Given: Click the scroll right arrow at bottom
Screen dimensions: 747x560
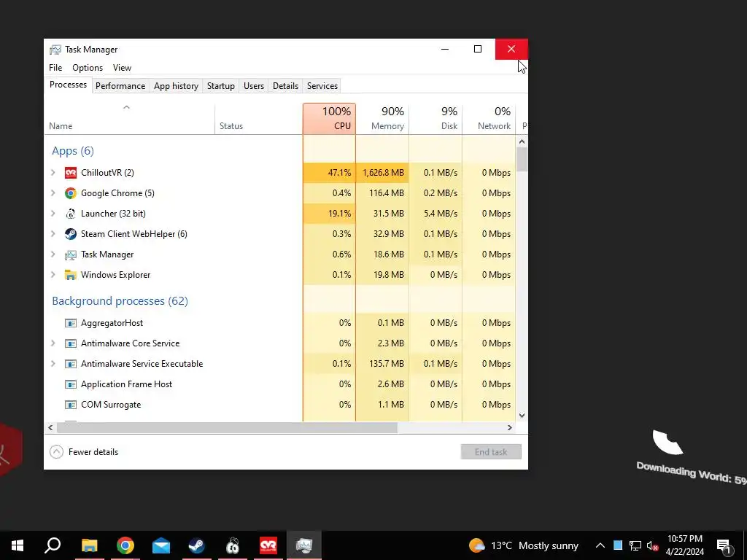Looking at the screenshot, I should point(510,427).
